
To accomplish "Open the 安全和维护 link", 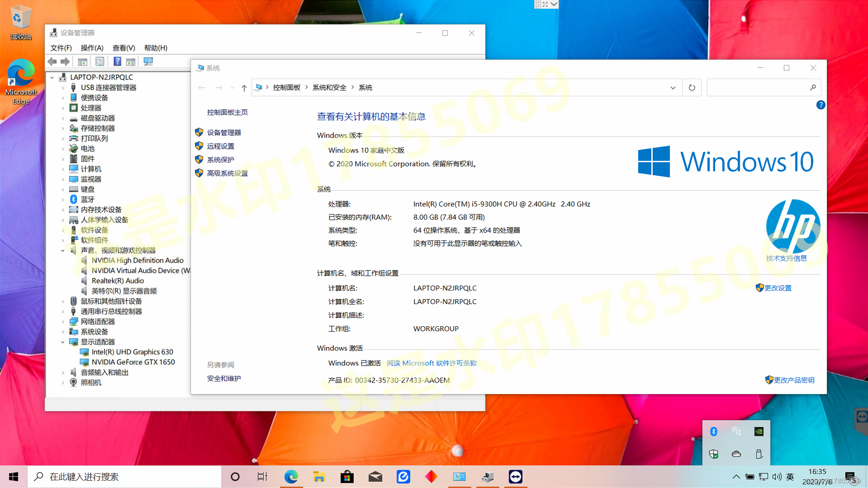I will (224, 379).
